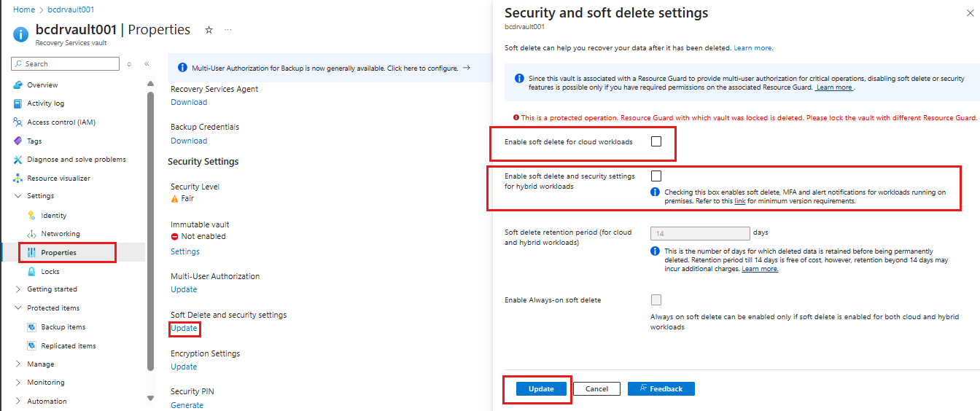980x411 pixels.
Task: Toggle the Always-on soft delete checkbox
Action: coord(656,300)
